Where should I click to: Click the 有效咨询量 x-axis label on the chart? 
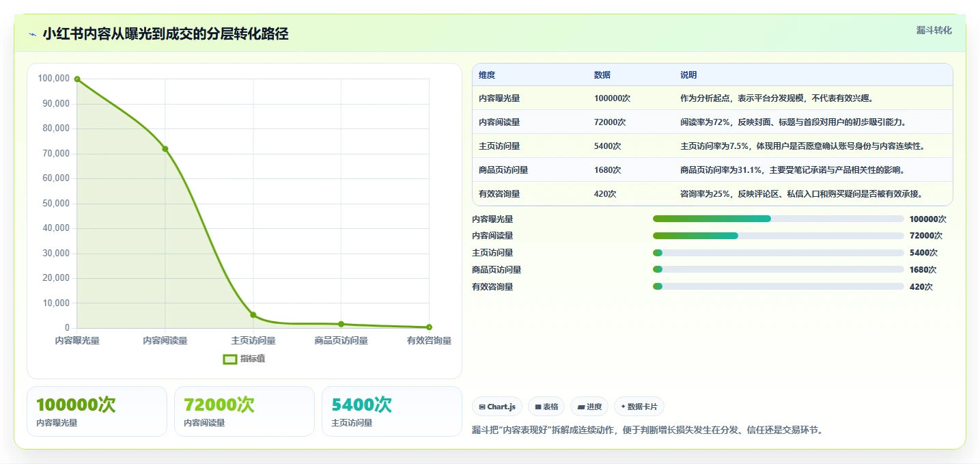coord(429,340)
